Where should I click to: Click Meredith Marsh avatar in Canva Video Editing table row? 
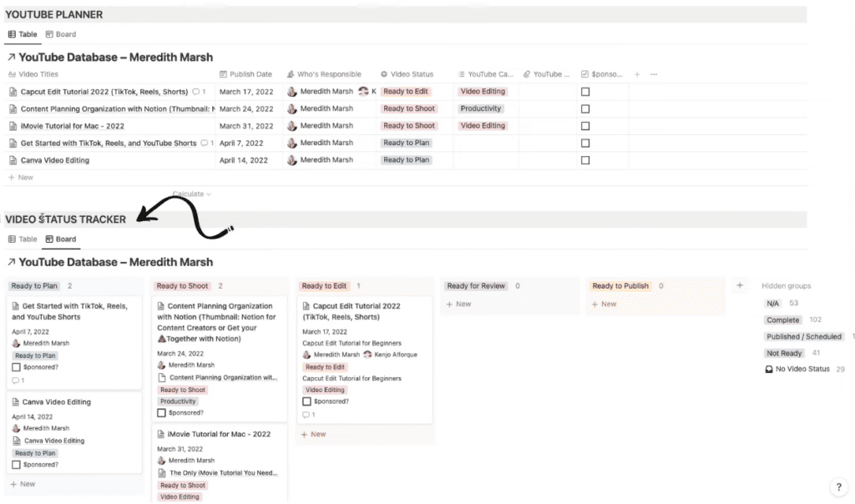tap(291, 160)
